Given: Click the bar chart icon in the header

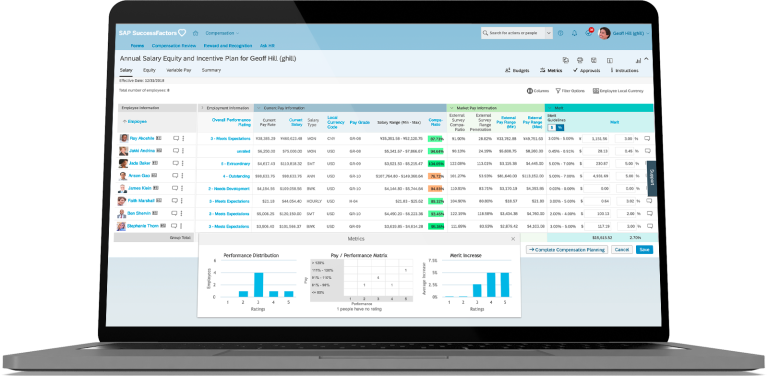Looking at the screenshot, I should [638, 60].
